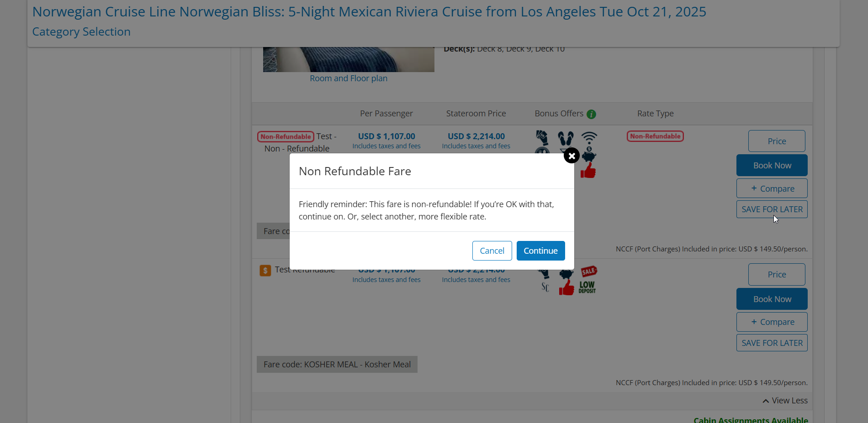
Task: Click the Per Passenger column header
Action: pos(386,113)
